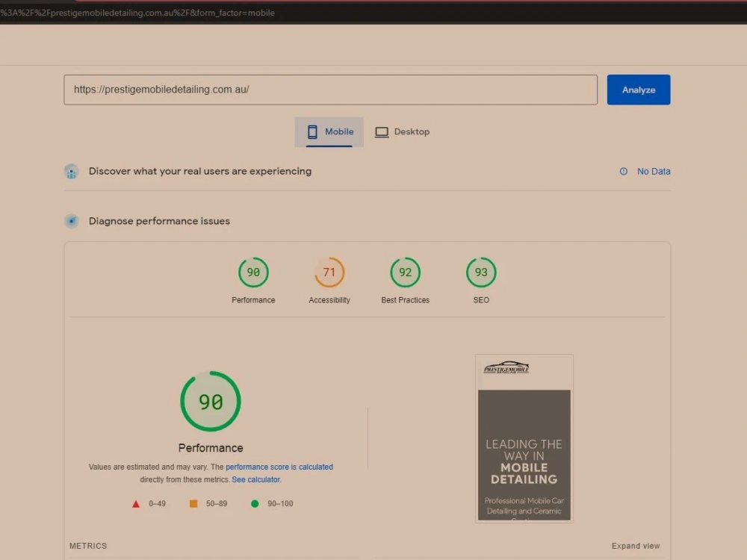Open the No Data link
The image size is (747, 560).
click(654, 172)
